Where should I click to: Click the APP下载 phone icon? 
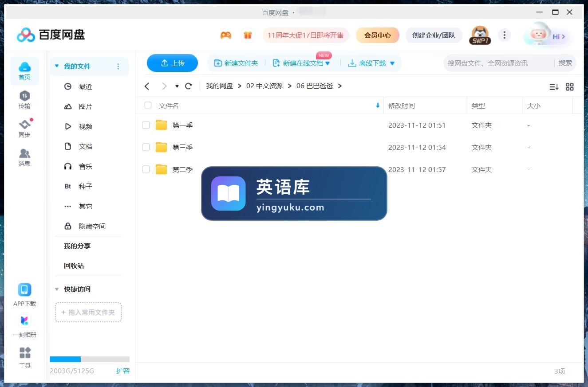coord(24,290)
